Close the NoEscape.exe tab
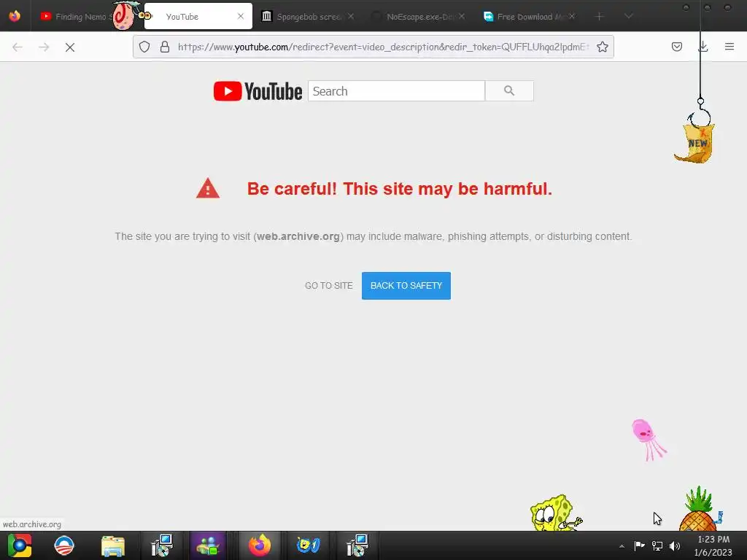747x560 pixels. click(462, 17)
